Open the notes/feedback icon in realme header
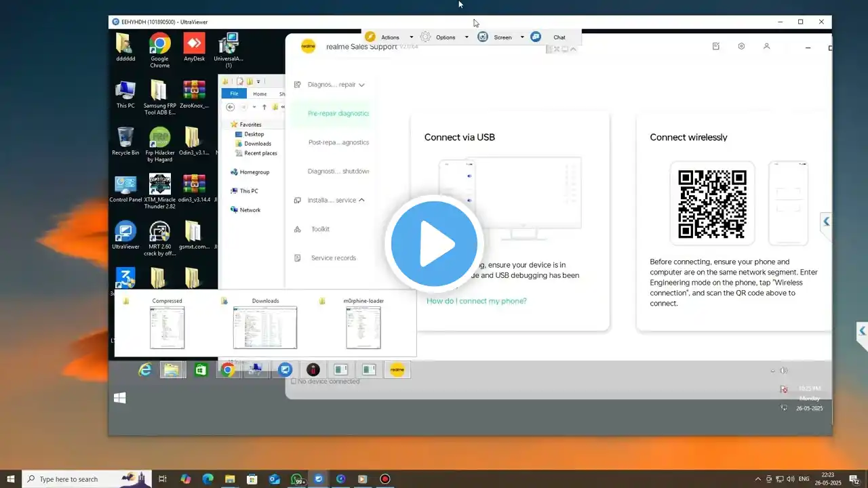Viewport: 868px width, 488px height. coord(716,46)
